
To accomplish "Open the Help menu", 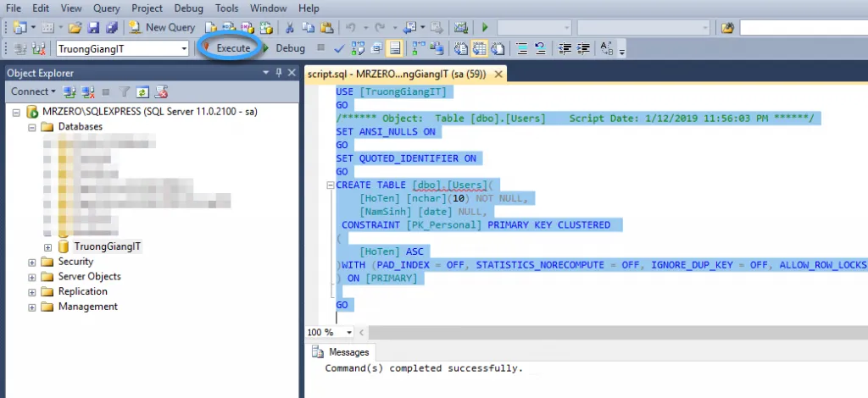I will [x=309, y=8].
